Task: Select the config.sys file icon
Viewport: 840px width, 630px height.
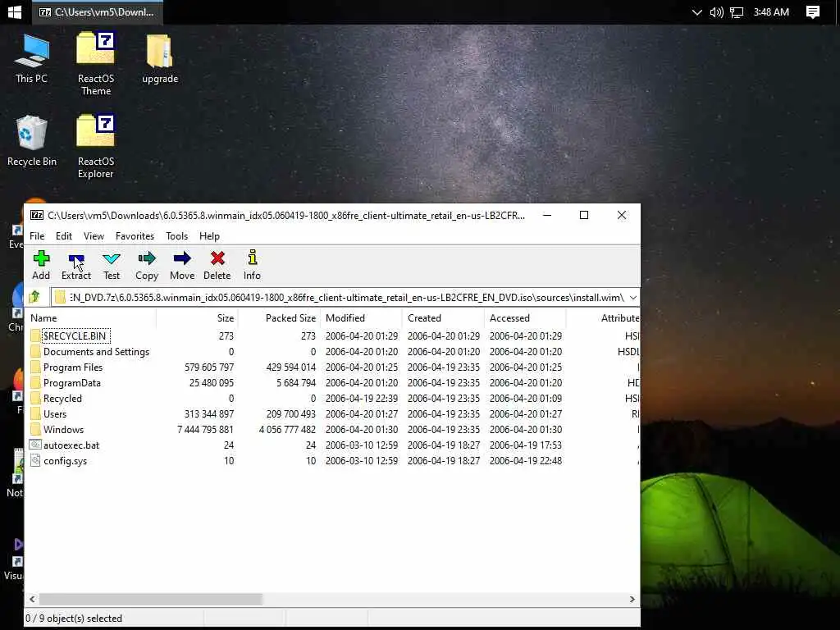Action: (x=35, y=460)
